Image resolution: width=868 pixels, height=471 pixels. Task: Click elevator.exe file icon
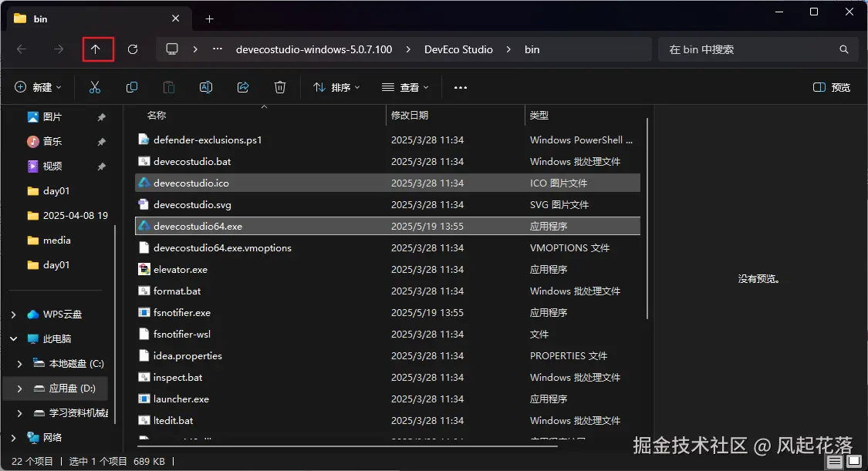click(x=144, y=269)
